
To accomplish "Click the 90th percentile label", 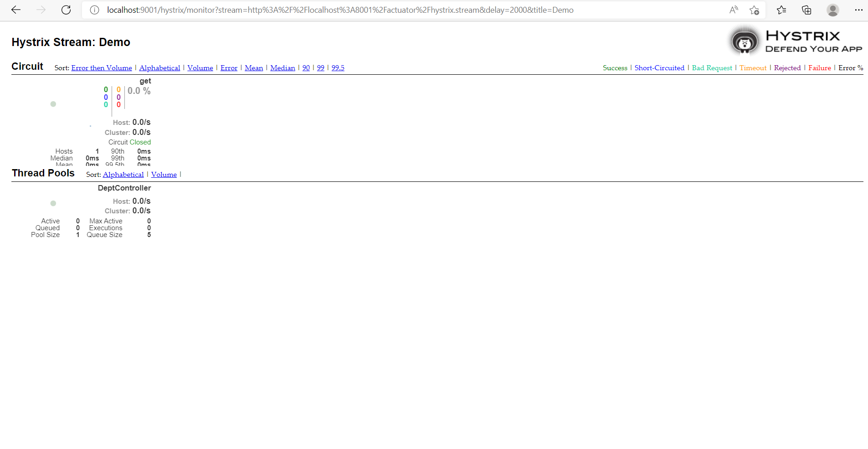I will point(118,151).
